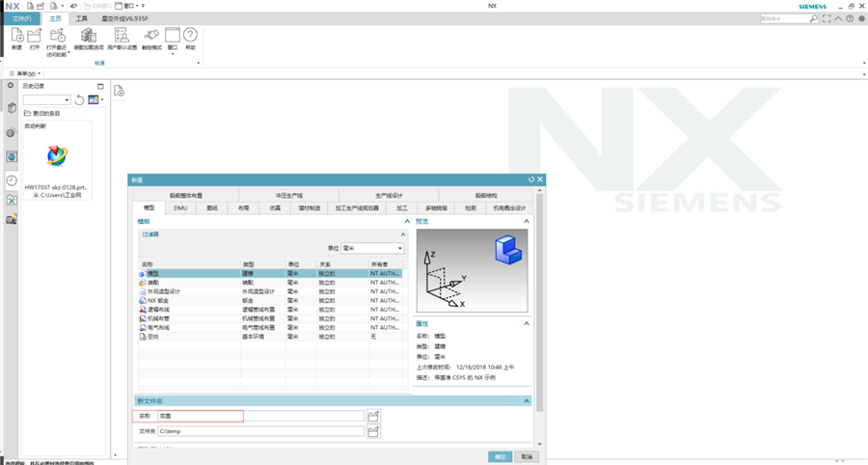Open user default settings ribbon icon
The image size is (868, 465).
(x=122, y=36)
